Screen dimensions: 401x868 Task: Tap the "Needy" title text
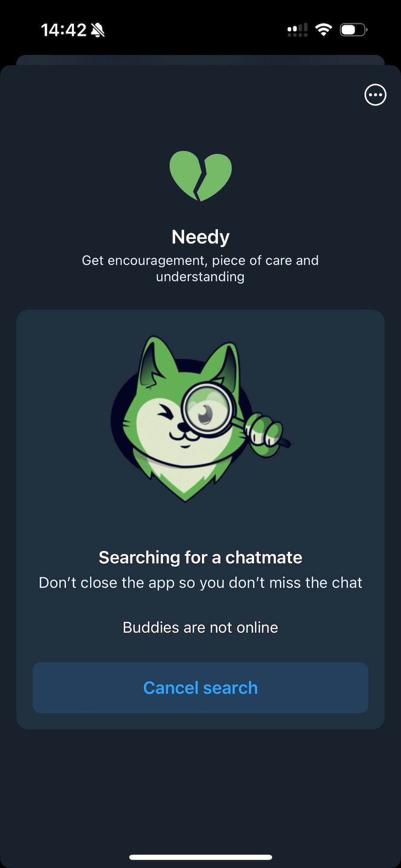200,237
